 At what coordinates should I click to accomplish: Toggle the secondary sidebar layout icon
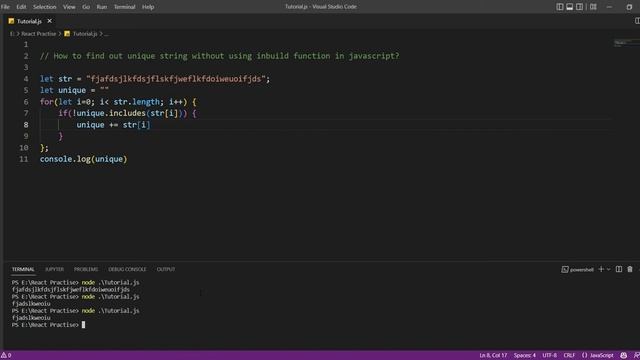[579, 7]
